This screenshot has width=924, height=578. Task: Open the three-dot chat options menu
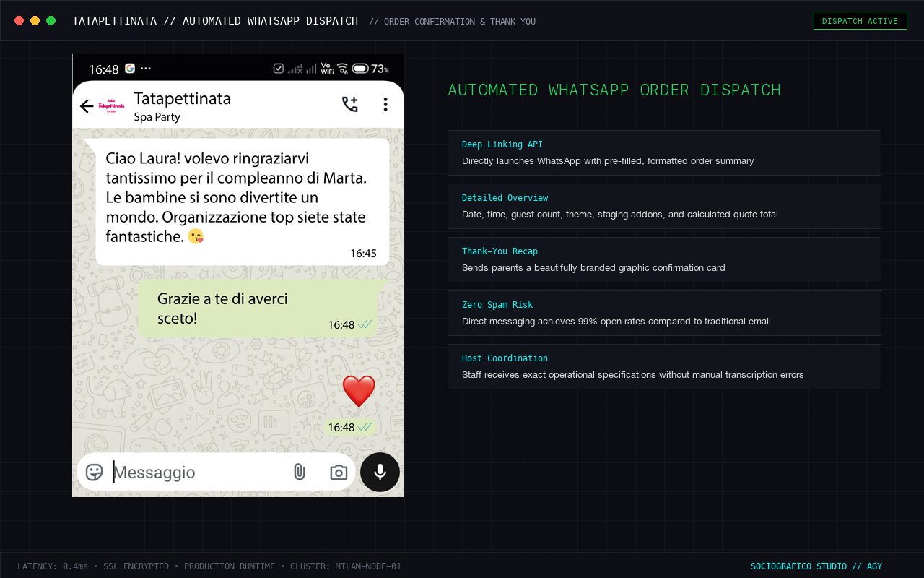(x=385, y=105)
